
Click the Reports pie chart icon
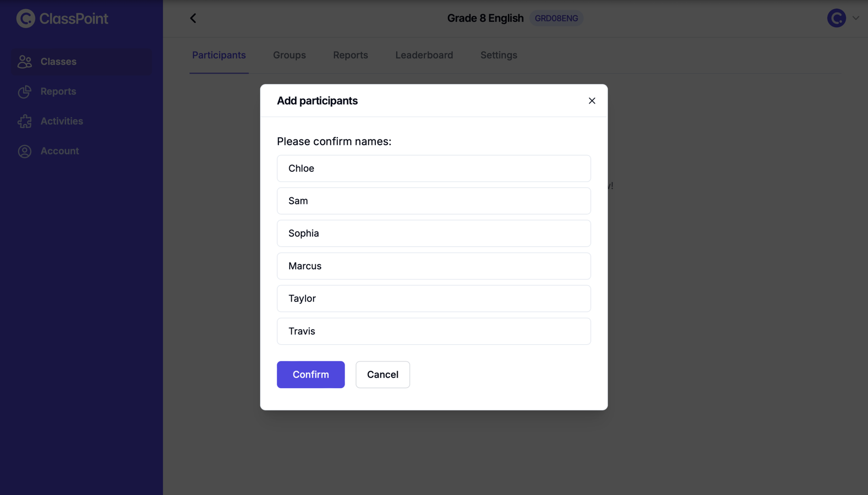[x=24, y=92]
